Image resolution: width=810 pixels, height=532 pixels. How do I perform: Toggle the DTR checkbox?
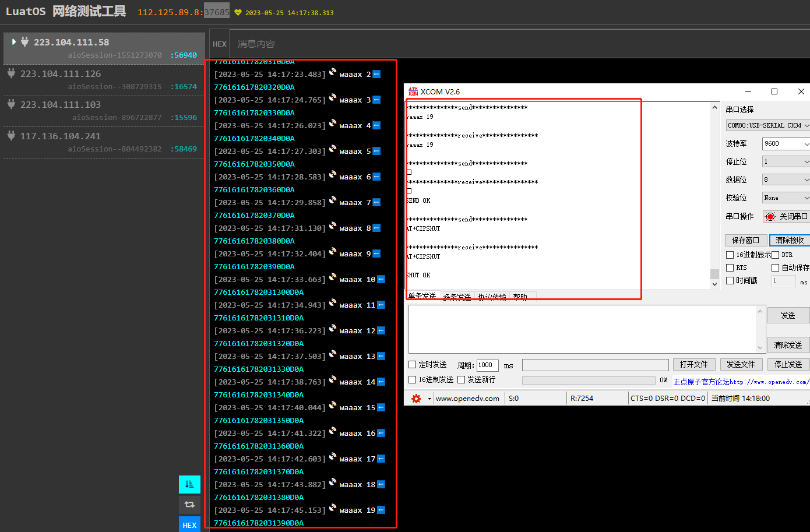tap(776, 255)
